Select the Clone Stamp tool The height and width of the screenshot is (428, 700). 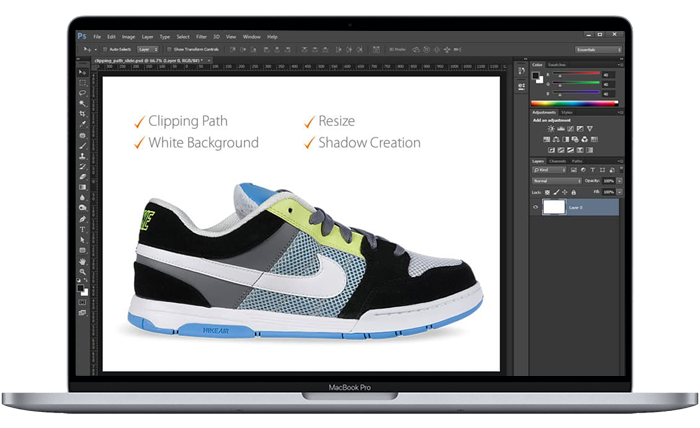point(83,156)
